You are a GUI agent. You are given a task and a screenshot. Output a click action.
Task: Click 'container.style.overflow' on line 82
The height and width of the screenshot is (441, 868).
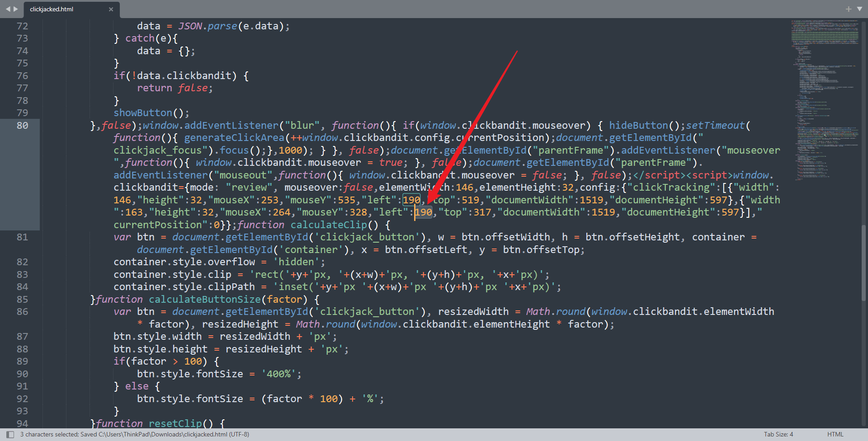(x=184, y=262)
